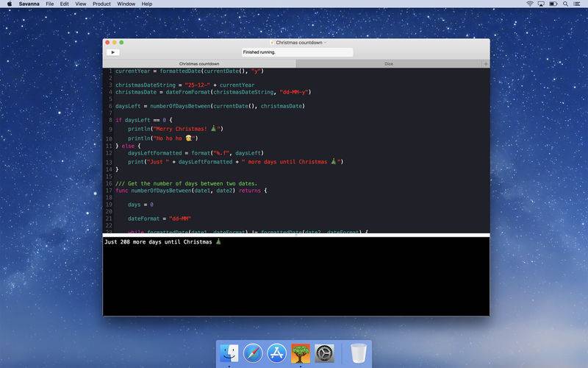The height and width of the screenshot is (368, 588).
Task: Click the 'func numberOfDaysBetween' line
Action: pyautogui.click(x=191, y=191)
